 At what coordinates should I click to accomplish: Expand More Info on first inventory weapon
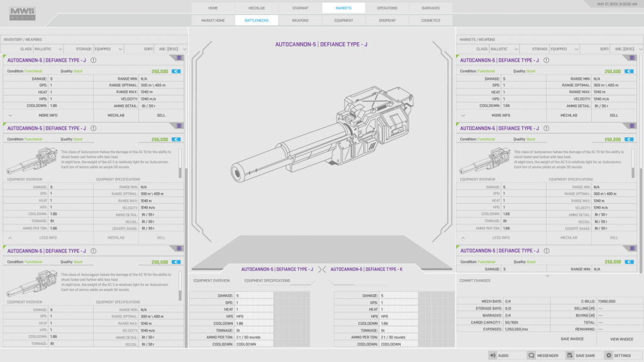coord(48,116)
